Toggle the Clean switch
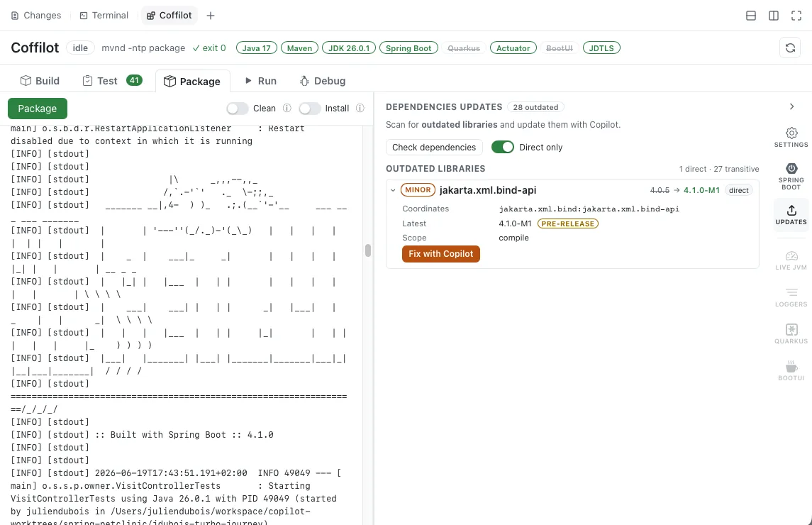 point(237,109)
